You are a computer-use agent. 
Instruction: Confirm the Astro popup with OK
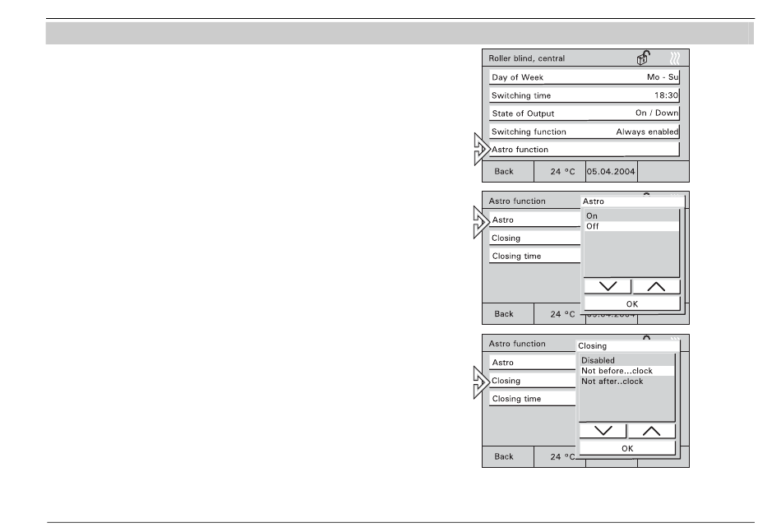click(x=632, y=304)
